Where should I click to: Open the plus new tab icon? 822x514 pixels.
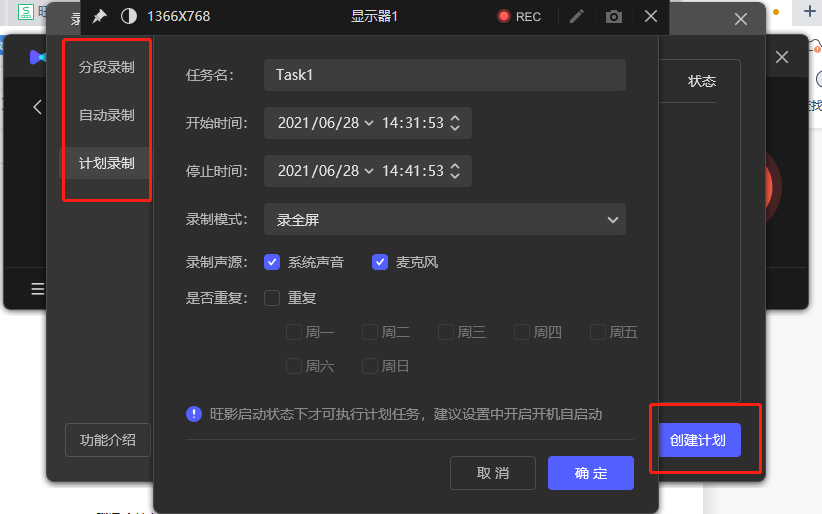(x=809, y=11)
